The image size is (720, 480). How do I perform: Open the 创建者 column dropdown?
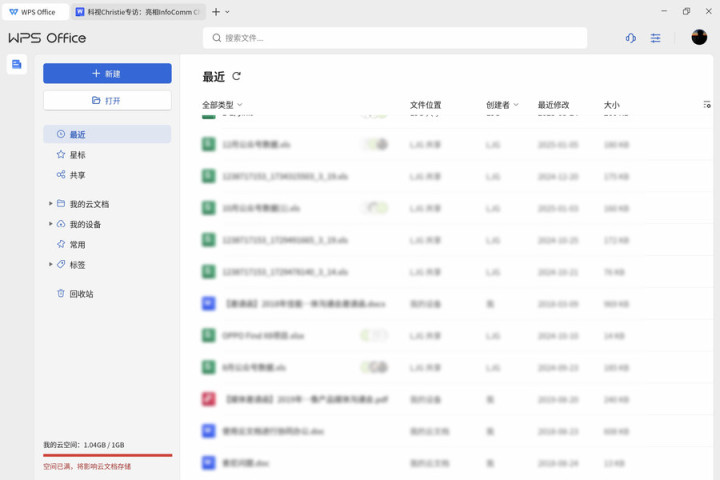tap(502, 105)
